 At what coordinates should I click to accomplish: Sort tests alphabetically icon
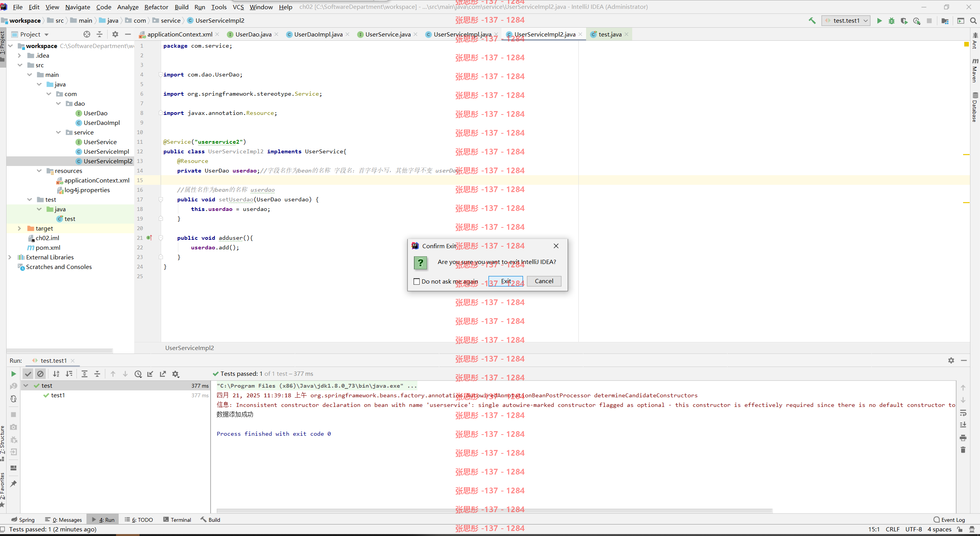[56, 374]
